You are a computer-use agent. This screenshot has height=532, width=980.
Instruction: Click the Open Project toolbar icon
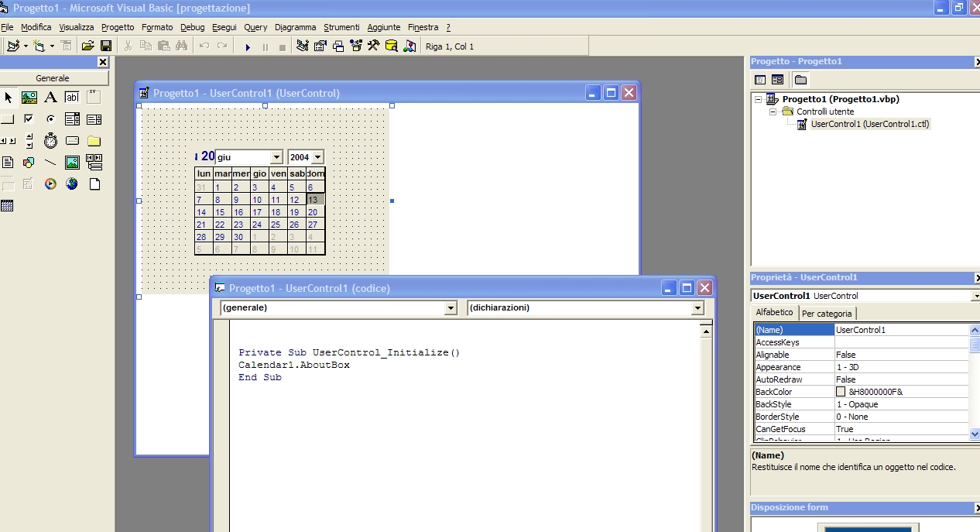click(88, 46)
